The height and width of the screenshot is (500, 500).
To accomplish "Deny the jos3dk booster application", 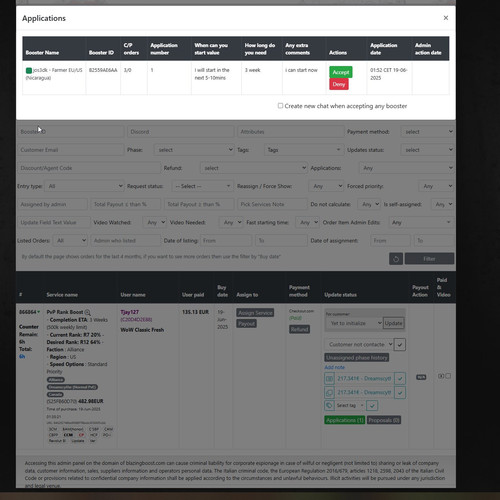I will pos(339,84).
